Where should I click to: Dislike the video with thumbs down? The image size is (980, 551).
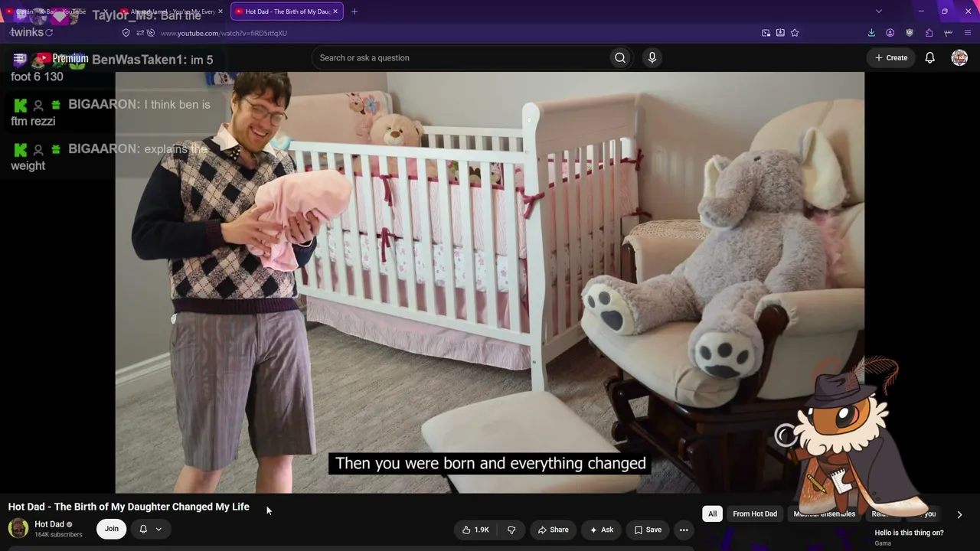[511, 530]
